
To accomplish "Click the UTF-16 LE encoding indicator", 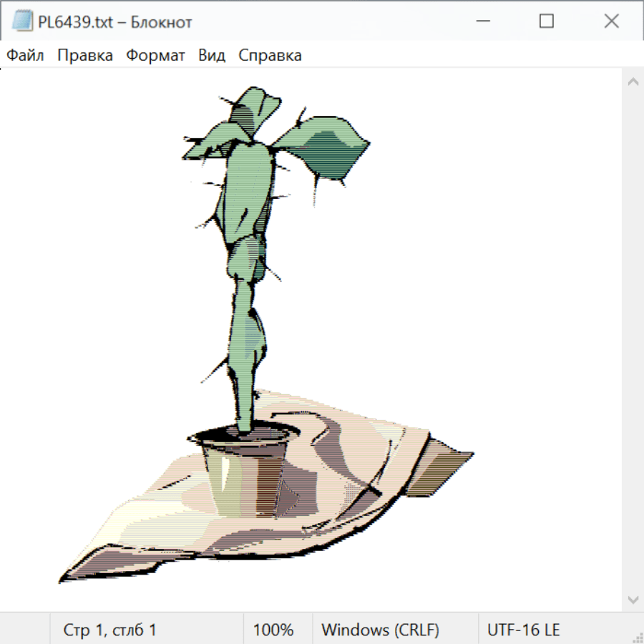I will pos(523,630).
